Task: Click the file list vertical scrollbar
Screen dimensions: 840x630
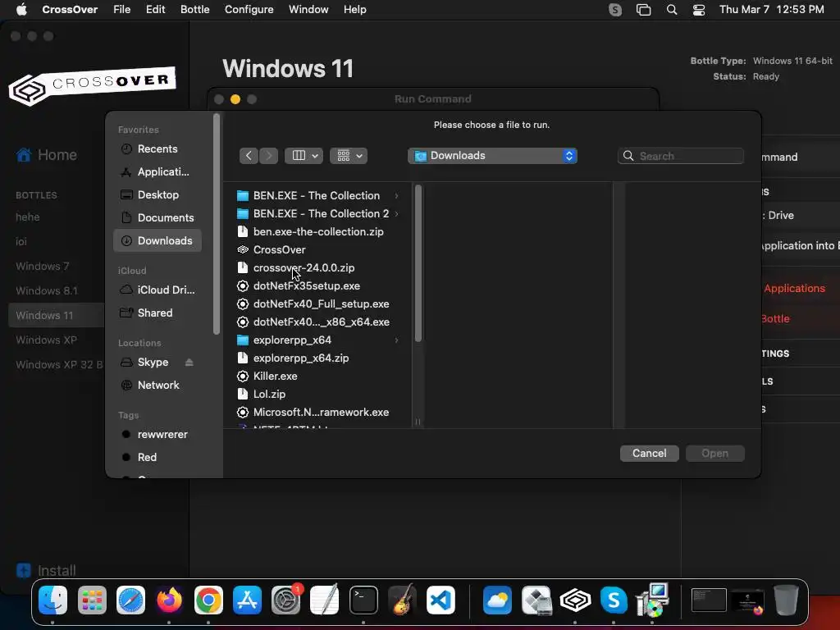Action: coord(418,263)
